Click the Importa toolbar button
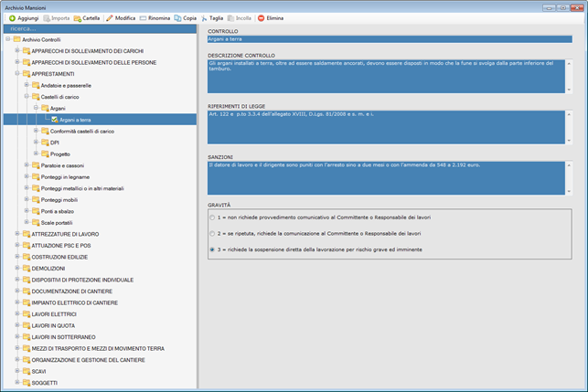 pyautogui.click(x=56, y=17)
